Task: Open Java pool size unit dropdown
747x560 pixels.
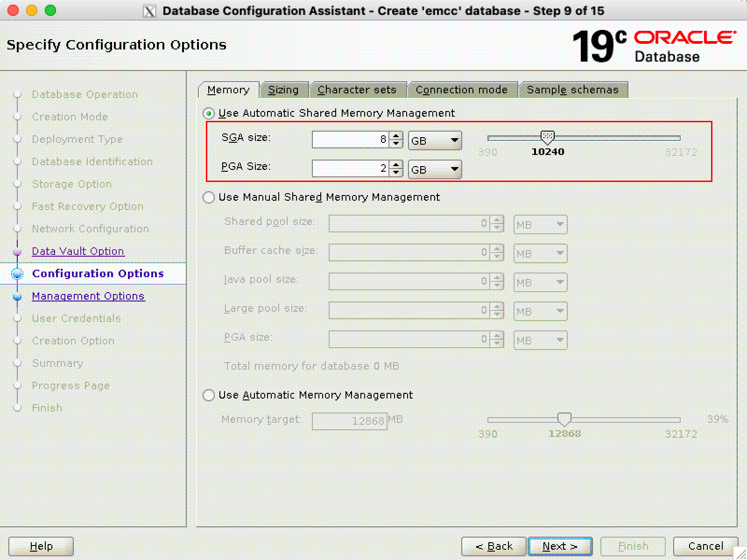Action: 541,282
